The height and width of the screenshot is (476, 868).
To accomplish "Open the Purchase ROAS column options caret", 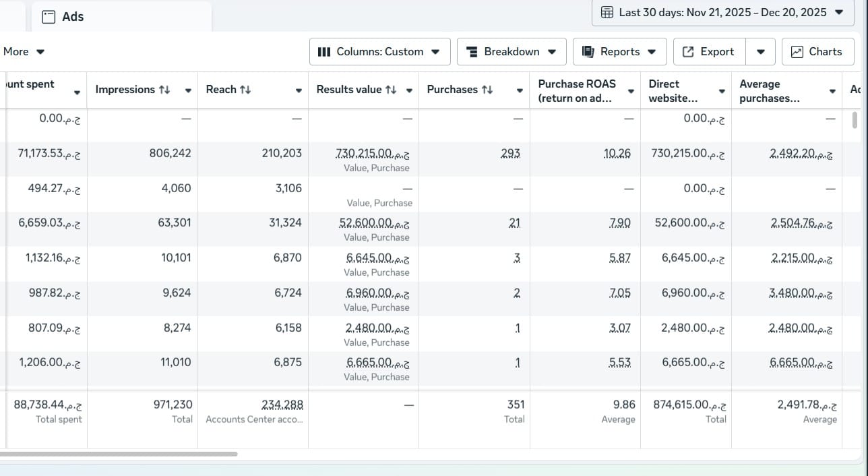I will point(631,91).
